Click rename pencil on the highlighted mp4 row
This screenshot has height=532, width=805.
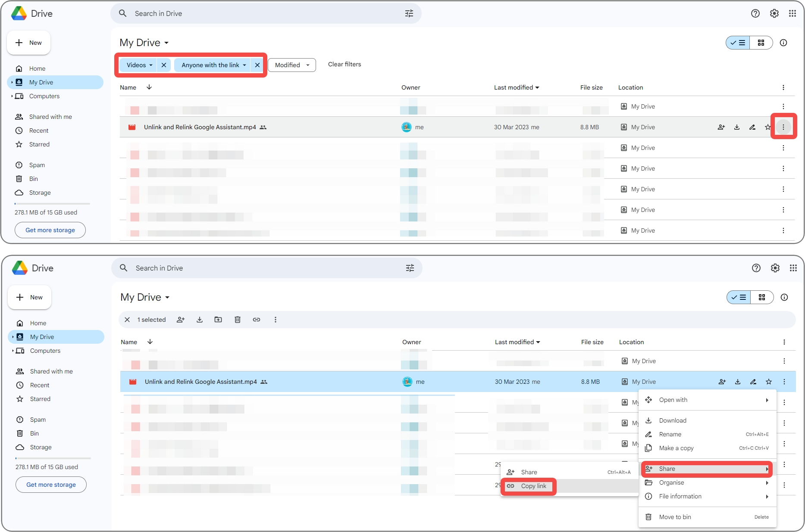(753, 382)
